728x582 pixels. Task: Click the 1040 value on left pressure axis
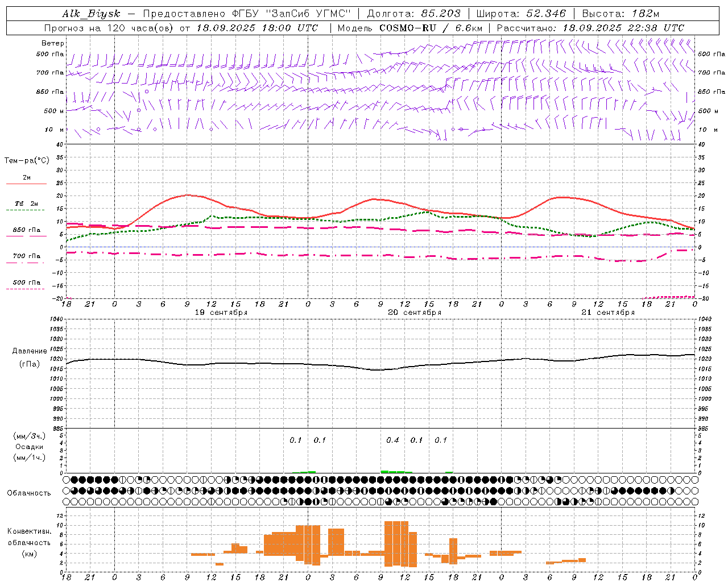tap(57, 319)
